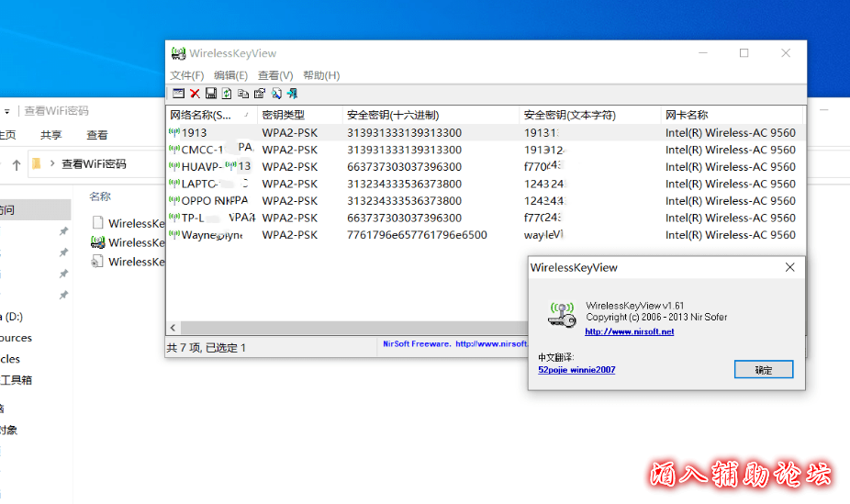
Task: Click the first toolbar window icon
Action: click(178, 94)
